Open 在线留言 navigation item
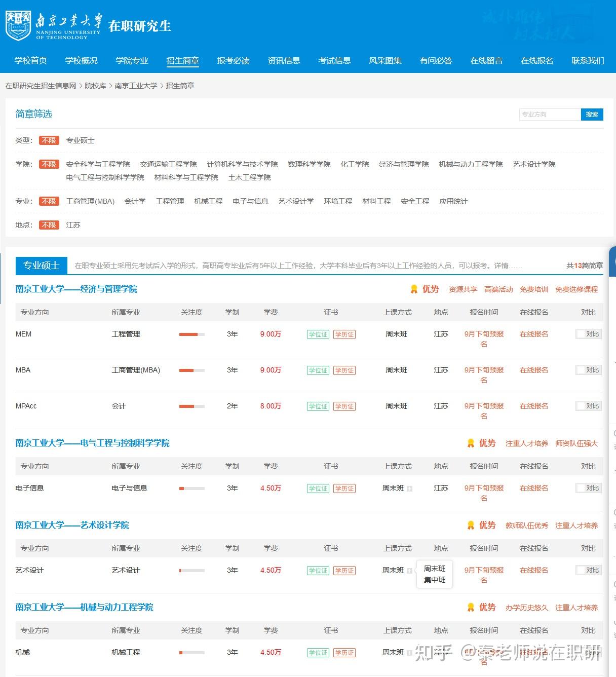616x677 pixels. pyautogui.click(x=487, y=60)
